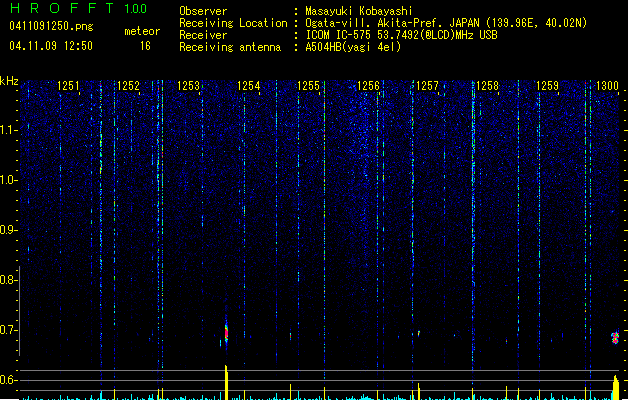Click the kHz axis unit label
The width and height of the screenshot is (629, 400).
(x=9, y=81)
